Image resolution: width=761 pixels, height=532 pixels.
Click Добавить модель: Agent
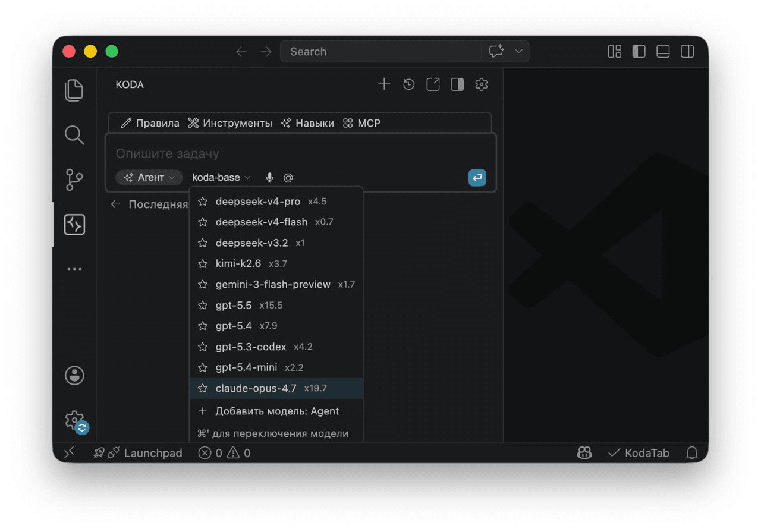(276, 411)
